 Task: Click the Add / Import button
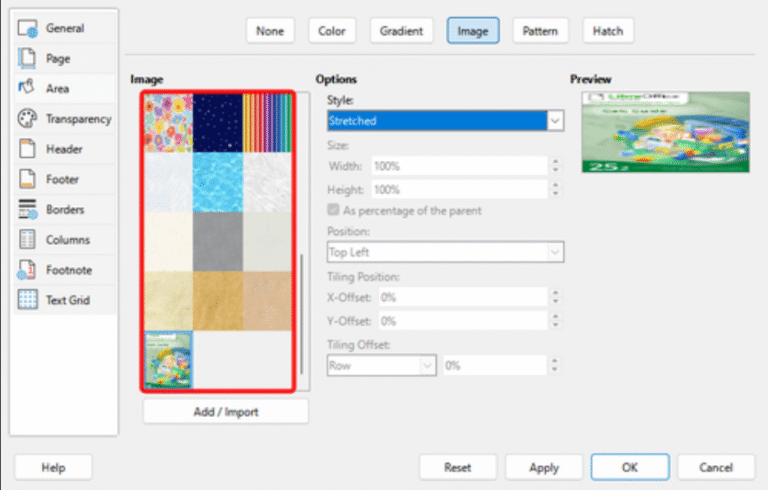(225, 411)
